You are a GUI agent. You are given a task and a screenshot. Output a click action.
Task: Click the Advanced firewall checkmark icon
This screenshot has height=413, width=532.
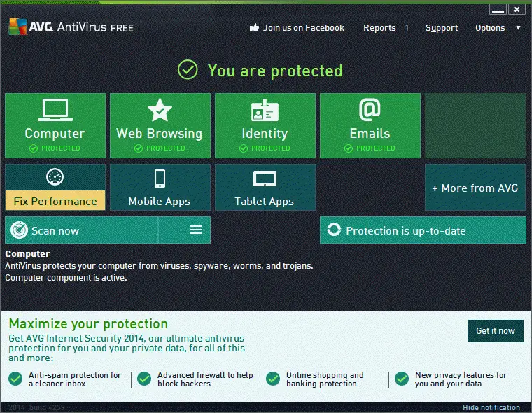coord(144,379)
